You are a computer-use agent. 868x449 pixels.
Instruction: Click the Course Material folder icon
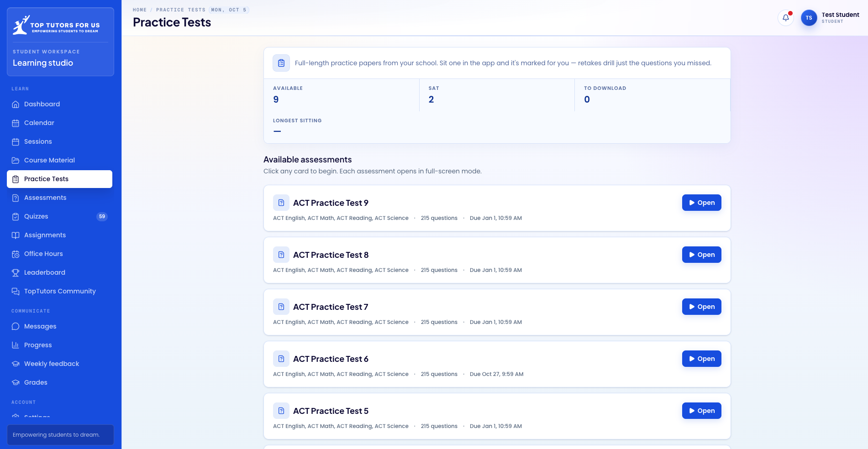pyautogui.click(x=16, y=161)
